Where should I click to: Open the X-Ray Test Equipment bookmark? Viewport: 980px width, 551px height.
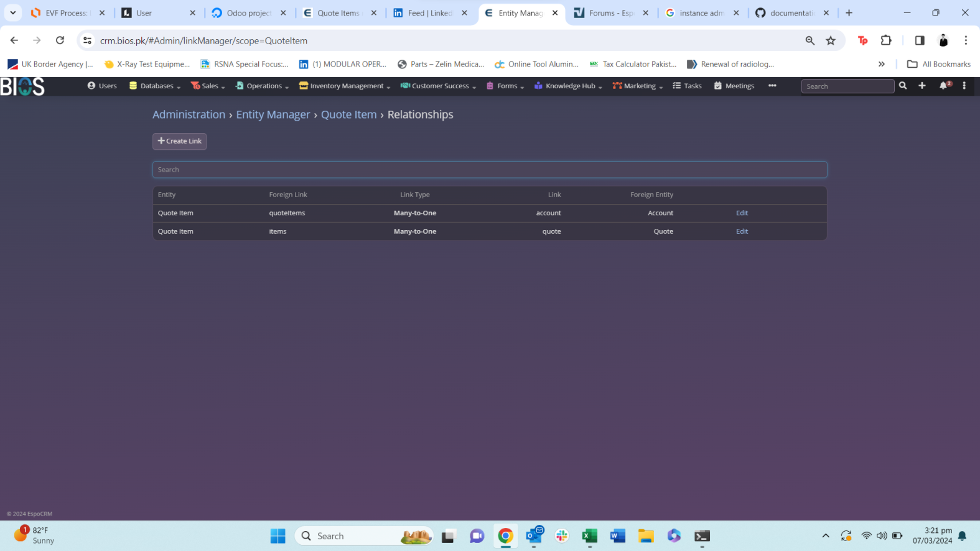coord(147,64)
